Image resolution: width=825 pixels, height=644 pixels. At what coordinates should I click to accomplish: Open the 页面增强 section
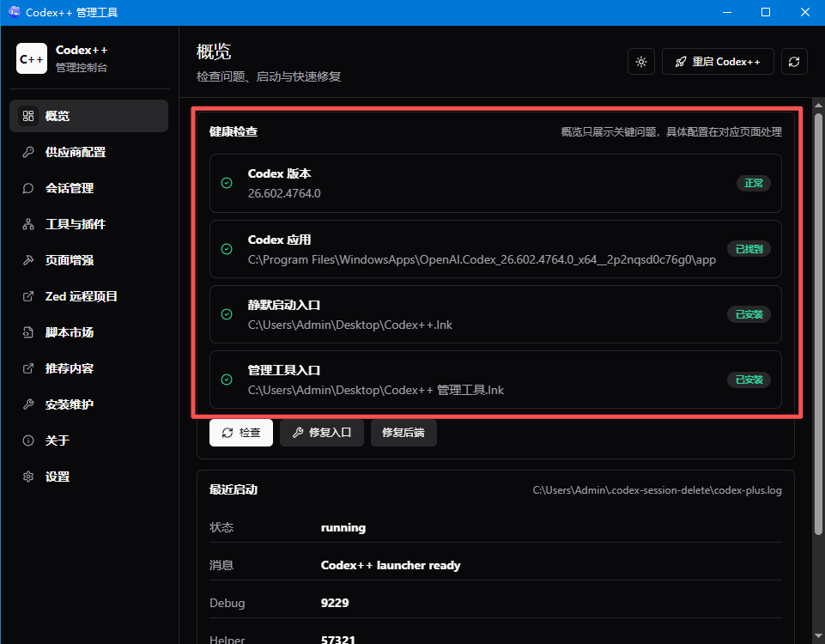89,260
